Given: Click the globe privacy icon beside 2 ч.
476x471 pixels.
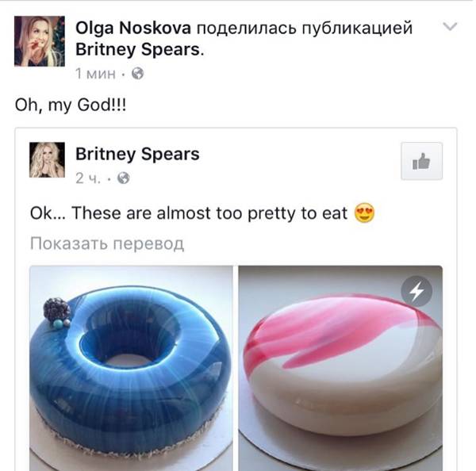Looking at the screenshot, I should 124,178.
